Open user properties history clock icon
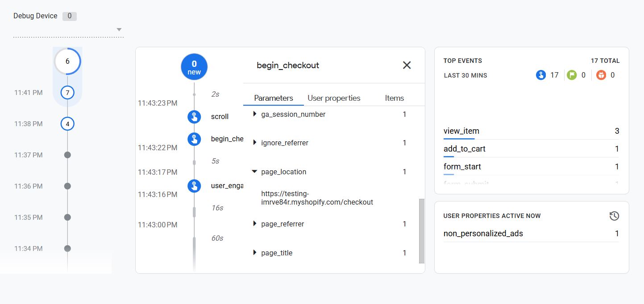 click(x=614, y=216)
